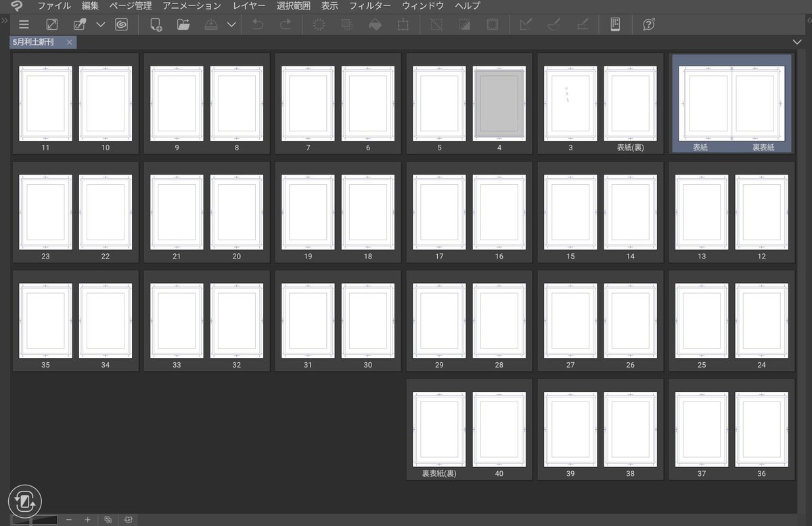
Task: Open Clip Studio support with the question icon
Action: point(648,24)
